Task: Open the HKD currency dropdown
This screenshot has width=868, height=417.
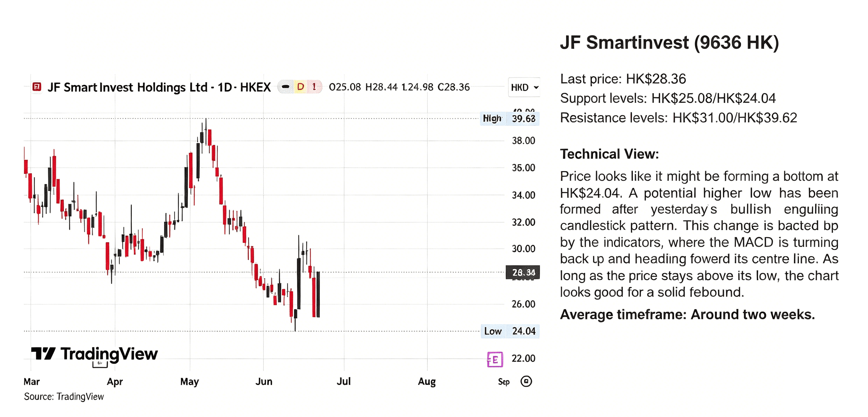Action: pos(524,87)
